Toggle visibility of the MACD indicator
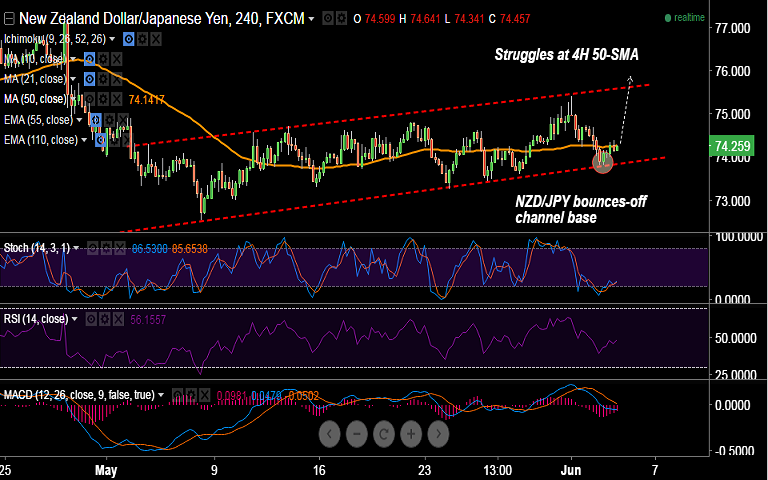The width and height of the screenshot is (768, 480). point(178,395)
